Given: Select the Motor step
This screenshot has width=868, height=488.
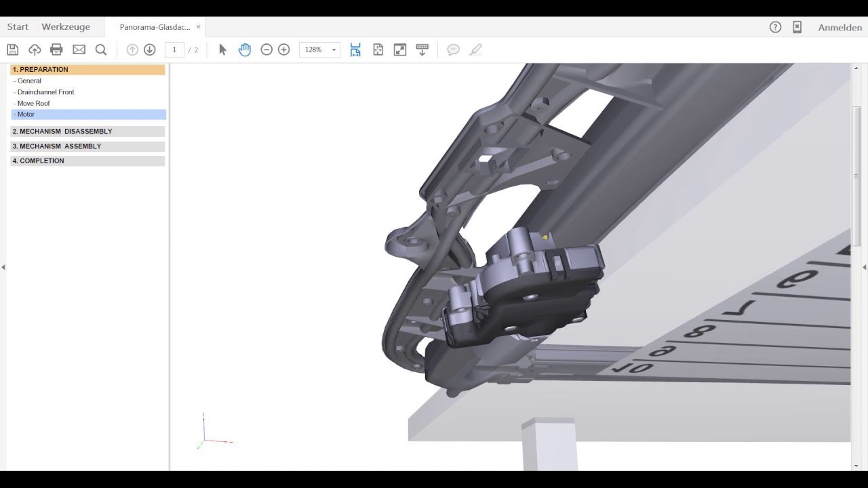Looking at the screenshot, I should click(87, 115).
